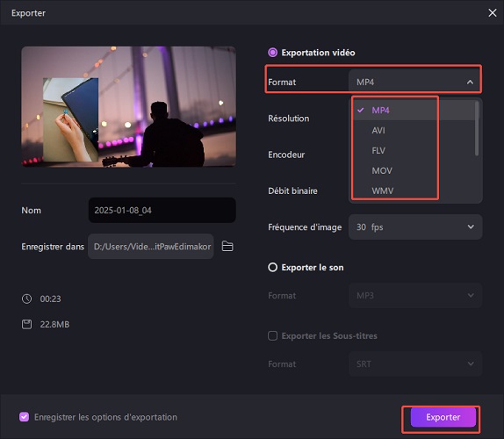Click the Fréquence d'image label
Screen dimensions: 504x439
click(305, 227)
